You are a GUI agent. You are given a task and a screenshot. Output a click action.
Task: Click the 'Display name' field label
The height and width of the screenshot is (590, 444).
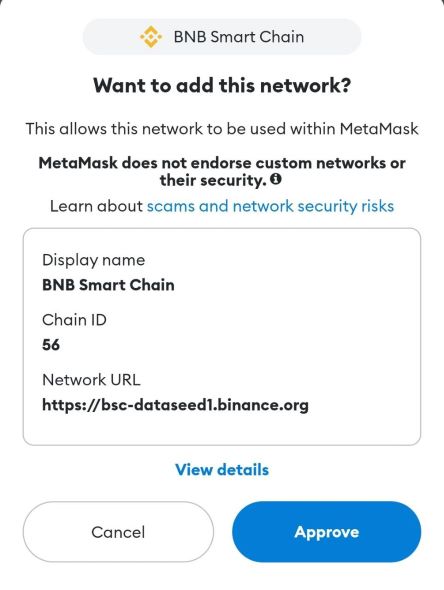(93, 260)
